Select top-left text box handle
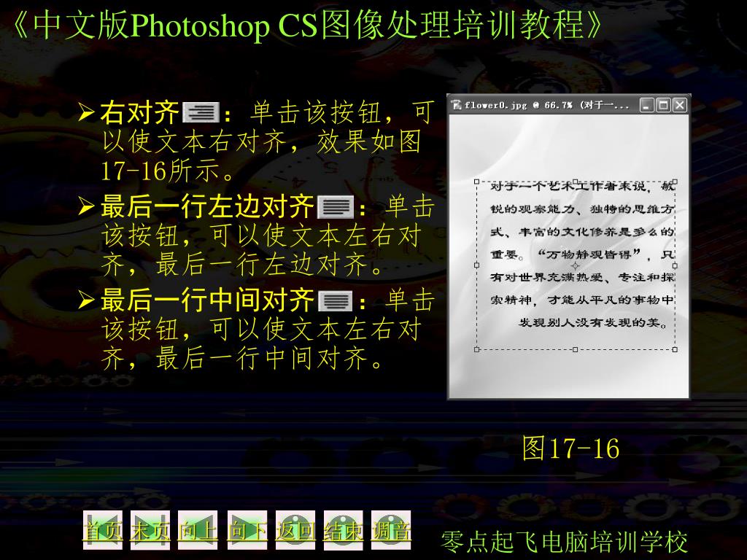The image size is (747, 560). click(477, 182)
